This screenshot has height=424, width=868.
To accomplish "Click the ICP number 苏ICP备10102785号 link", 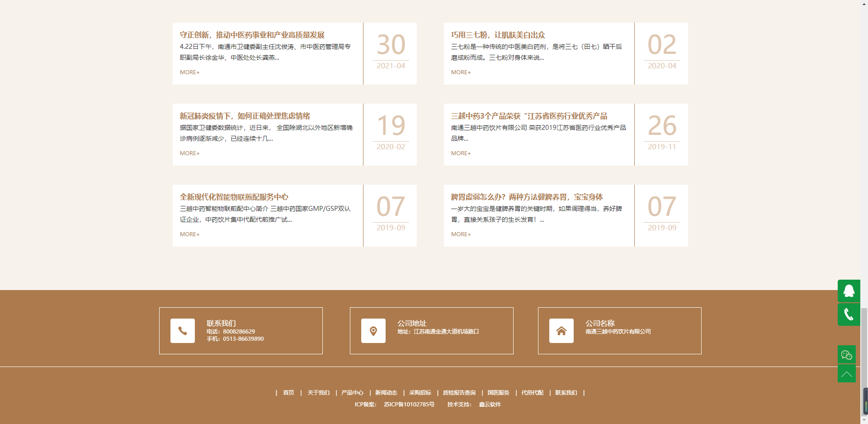I will click(409, 405).
